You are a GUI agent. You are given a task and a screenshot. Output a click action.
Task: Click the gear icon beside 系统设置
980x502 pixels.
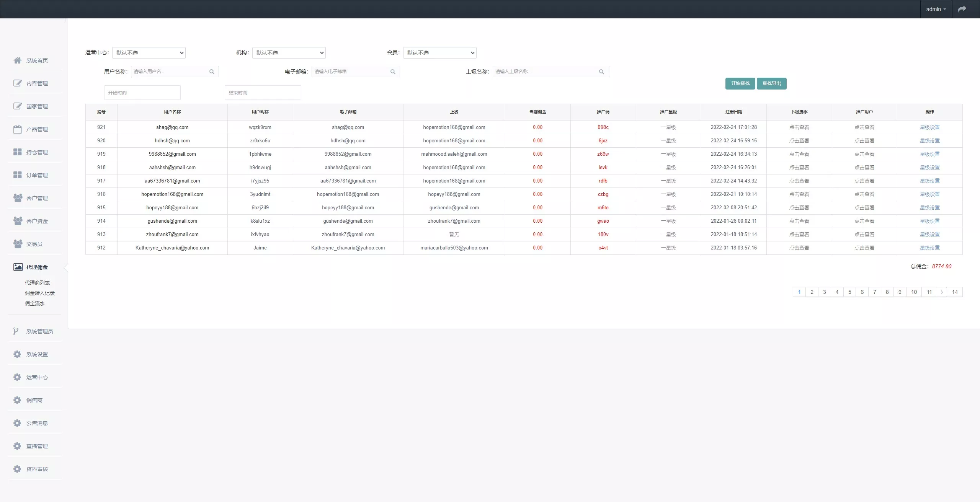[x=17, y=354]
